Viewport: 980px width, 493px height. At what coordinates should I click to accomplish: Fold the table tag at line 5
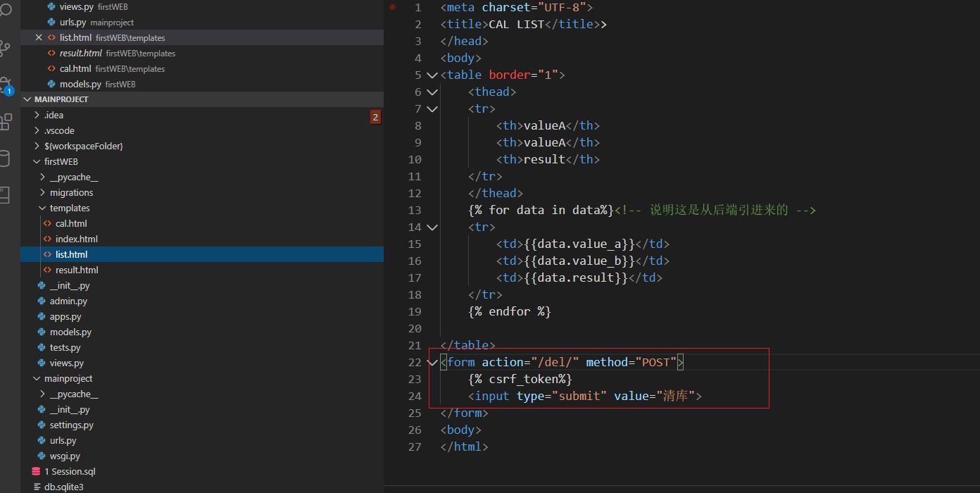[432, 75]
